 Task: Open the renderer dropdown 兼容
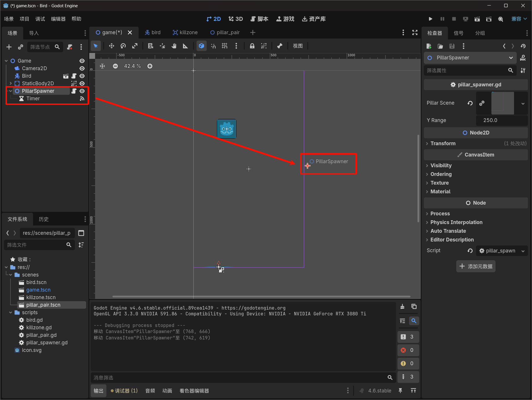coord(519,19)
